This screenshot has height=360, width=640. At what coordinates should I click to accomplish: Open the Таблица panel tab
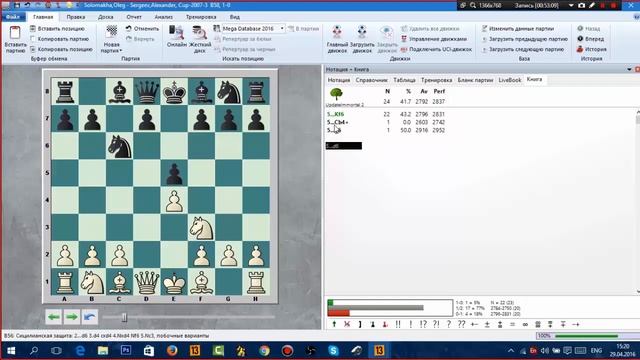[404, 80]
